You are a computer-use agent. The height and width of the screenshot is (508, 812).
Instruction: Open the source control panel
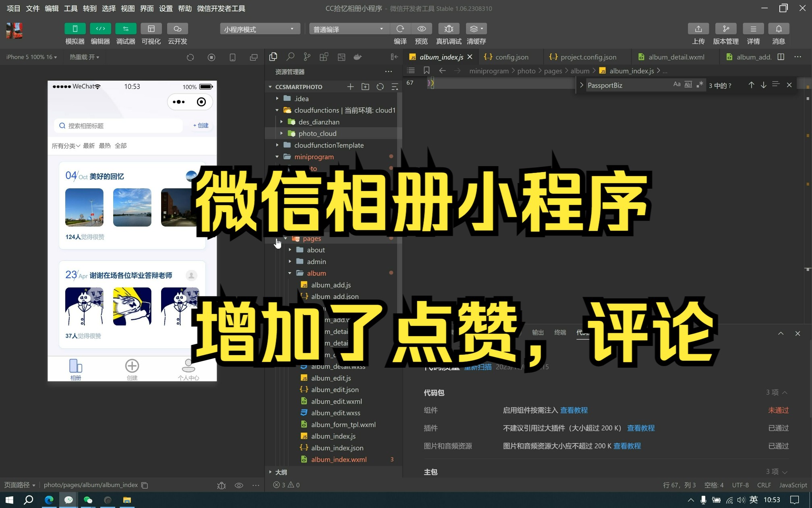307,57
